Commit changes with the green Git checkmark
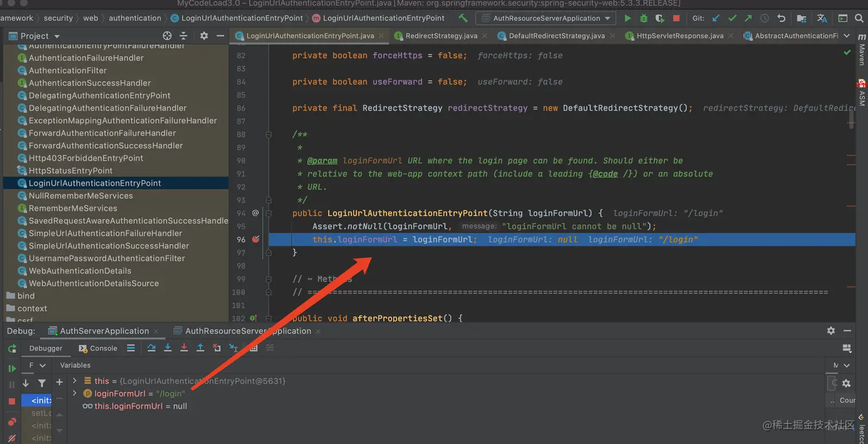This screenshot has width=868, height=444. click(x=732, y=18)
